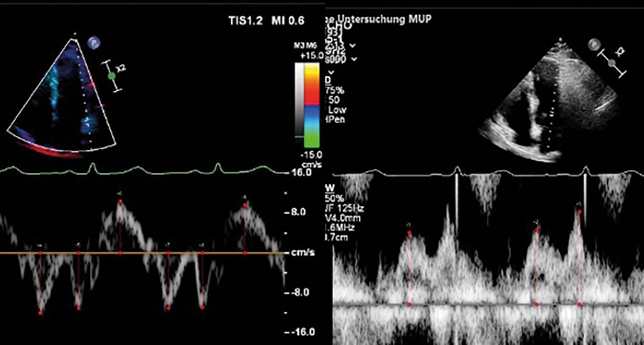Click the gray focus dot on right depth caliper
Image resolution: width=644 pixels, height=345 pixels.
point(611,62)
